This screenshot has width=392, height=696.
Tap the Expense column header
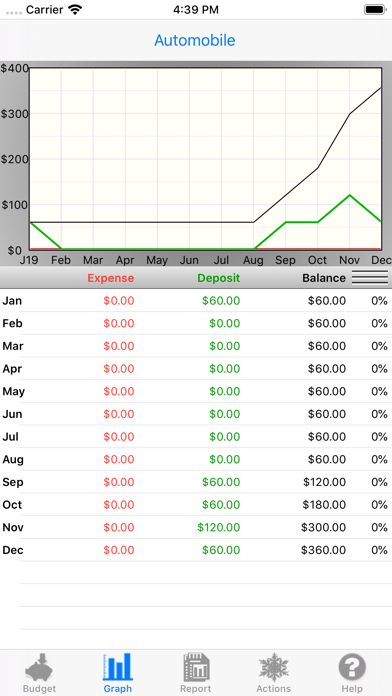tap(111, 278)
